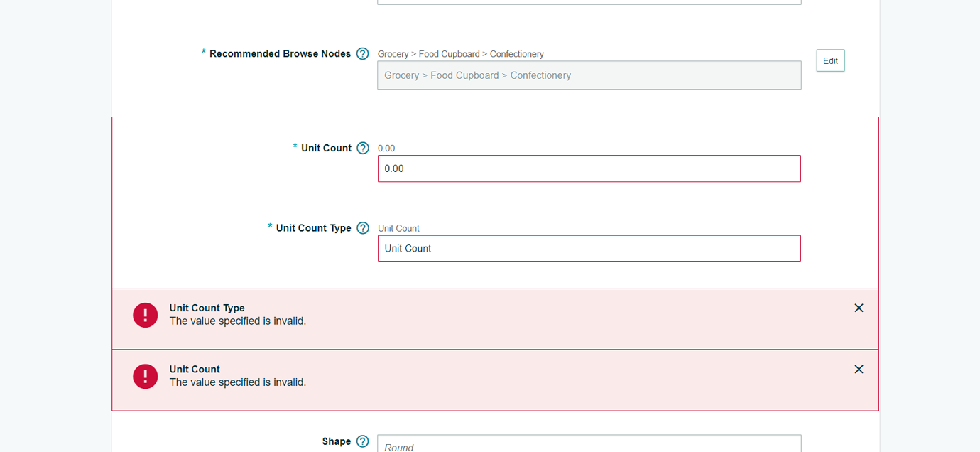Click the bold Unit Count field label
This screenshot has width=980, height=452.
[x=327, y=148]
